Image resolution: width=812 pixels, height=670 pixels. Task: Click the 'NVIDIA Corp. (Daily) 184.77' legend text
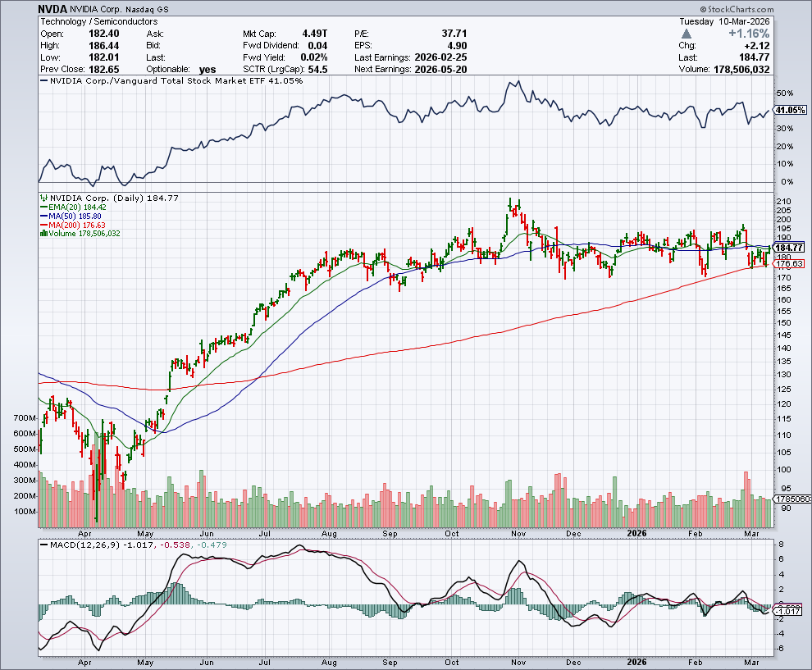pos(114,198)
